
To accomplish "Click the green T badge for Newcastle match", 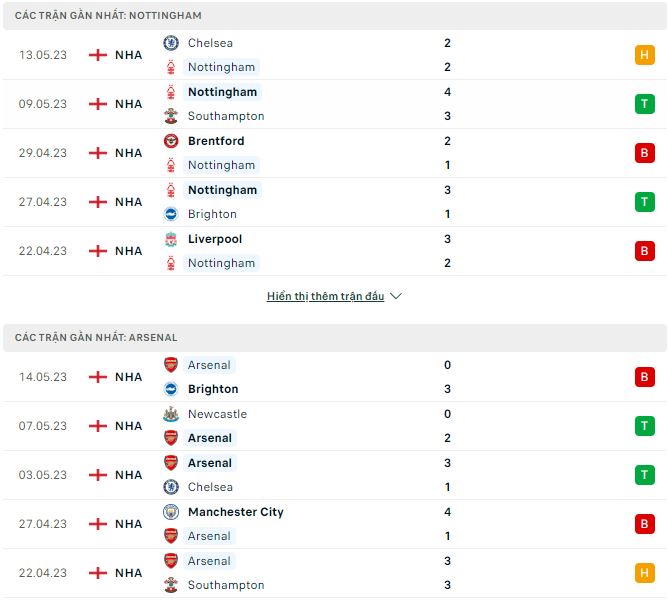I will pos(645,426).
